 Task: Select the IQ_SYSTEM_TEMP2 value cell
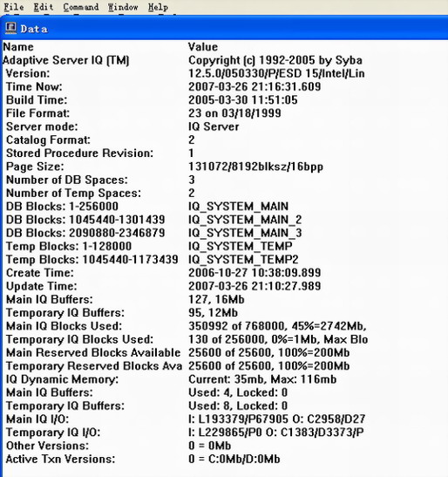point(243,260)
